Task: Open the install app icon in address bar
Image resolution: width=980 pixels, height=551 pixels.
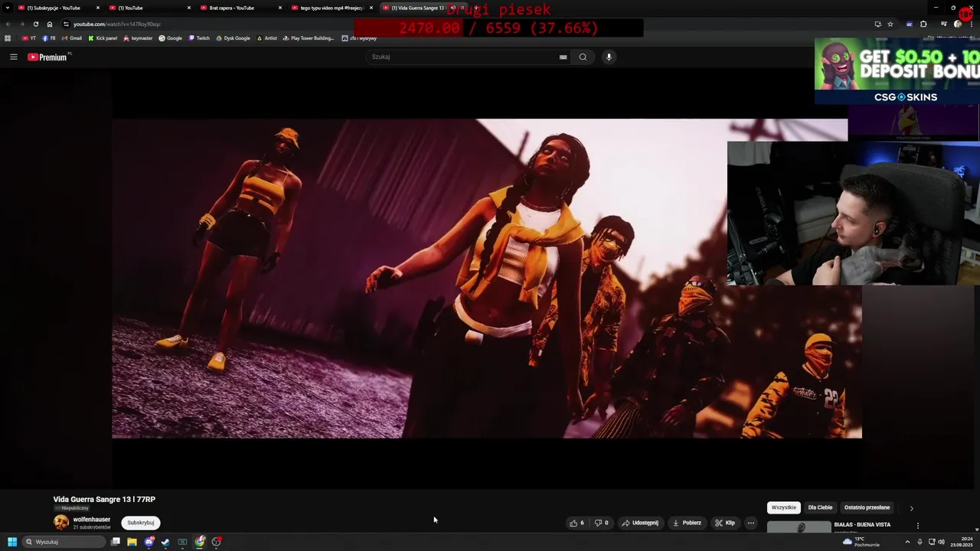Action: click(x=877, y=24)
